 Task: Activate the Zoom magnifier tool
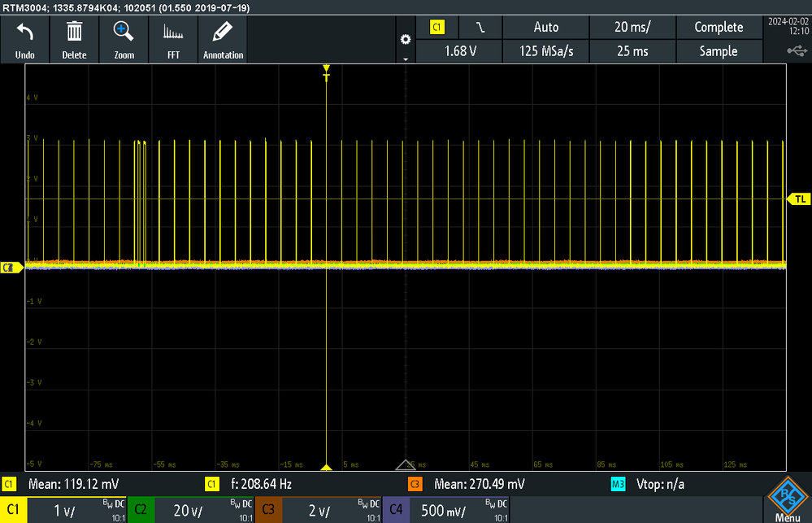click(x=124, y=40)
